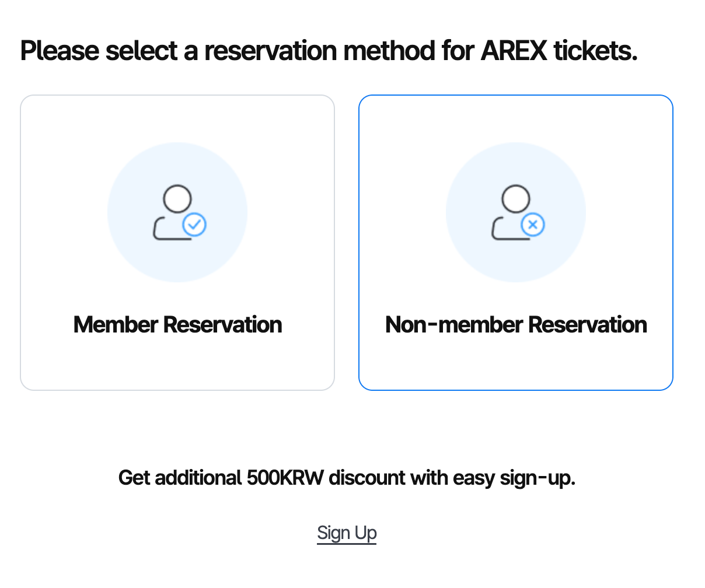Click the Non-member Reservation label text
This screenshot has width=705, height=588.
point(516,325)
